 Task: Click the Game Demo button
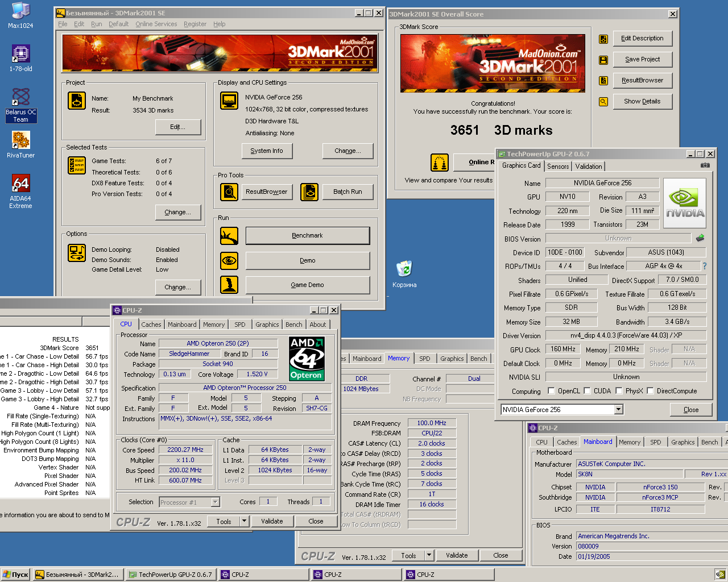click(x=308, y=285)
